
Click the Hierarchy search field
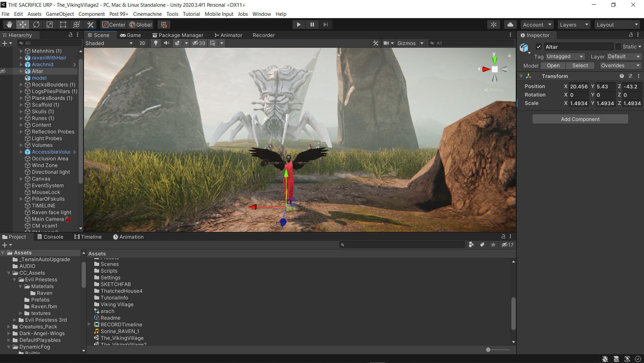pyautogui.click(x=50, y=43)
